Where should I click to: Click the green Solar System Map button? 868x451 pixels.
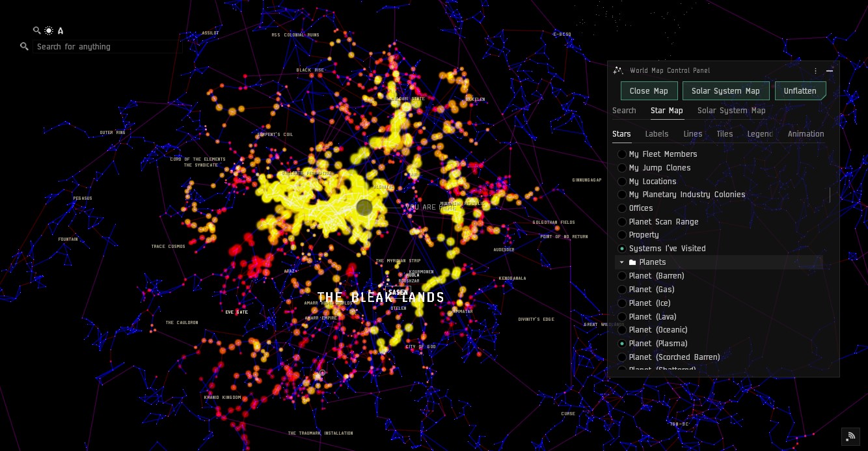[726, 91]
